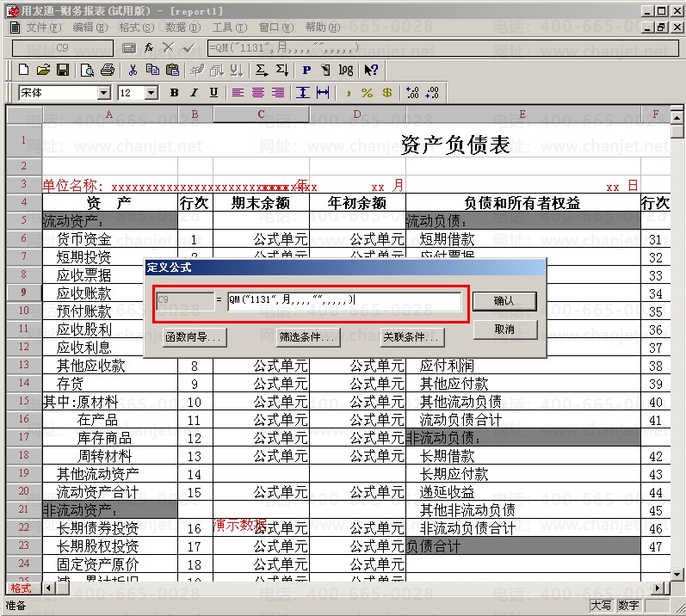Apply currency dollar format
The image size is (686, 616).
[x=387, y=93]
